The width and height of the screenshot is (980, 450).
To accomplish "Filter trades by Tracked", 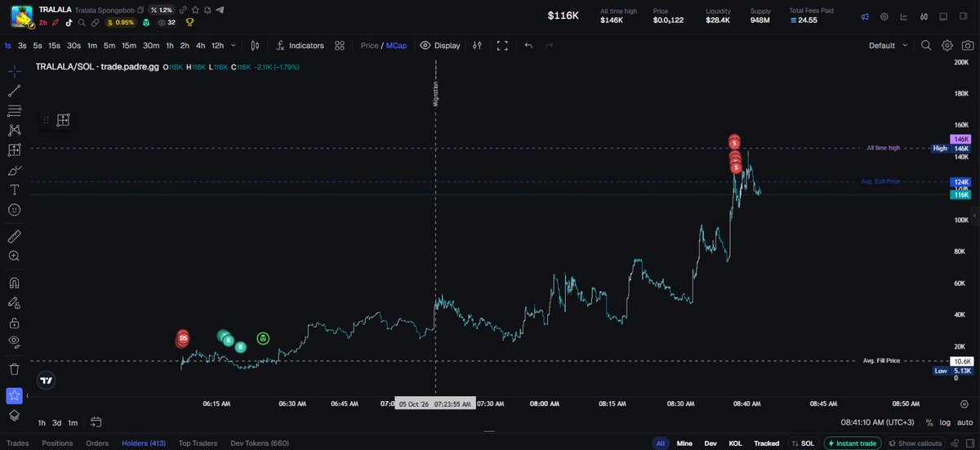I will pyautogui.click(x=766, y=443).
